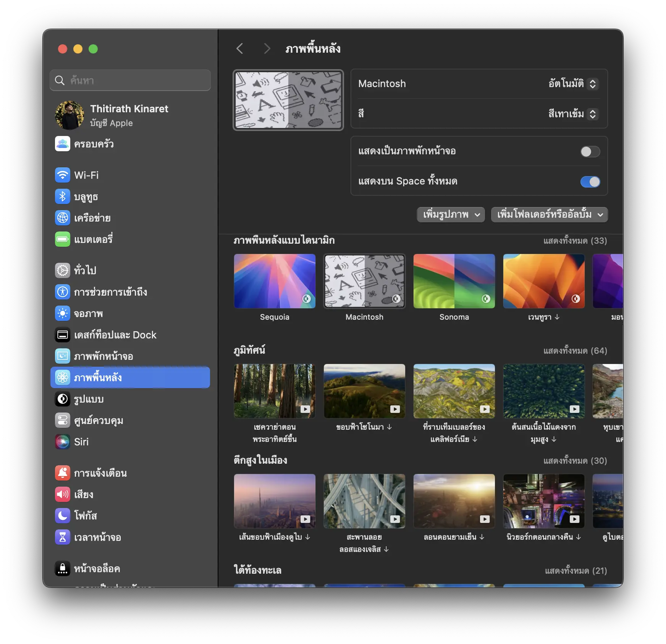Click the Control Center sidebar icon

[63, 421]
